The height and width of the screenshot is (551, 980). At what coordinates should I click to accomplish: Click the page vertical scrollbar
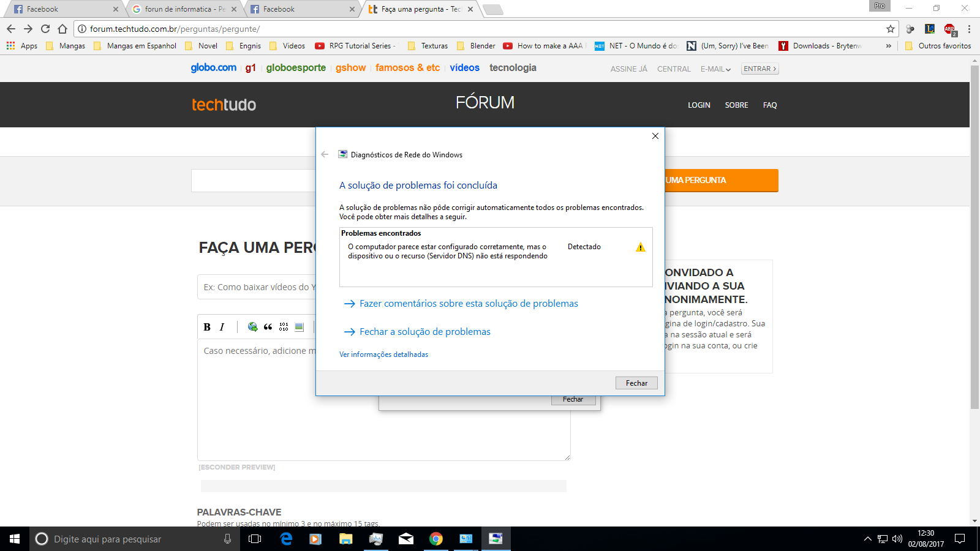tap(974, 237)
